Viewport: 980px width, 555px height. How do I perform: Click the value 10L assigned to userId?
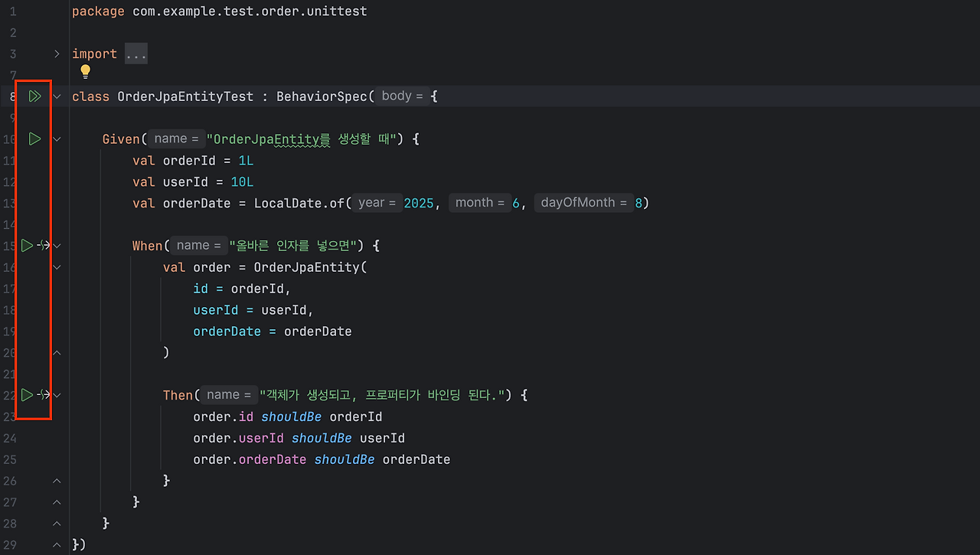coord(242,182)
